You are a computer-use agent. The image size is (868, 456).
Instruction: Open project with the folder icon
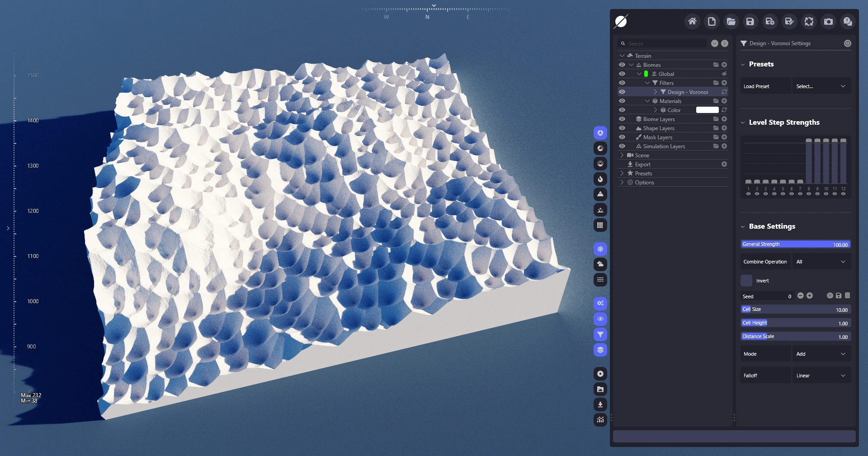pyautogui.click(x=731, y=21)
